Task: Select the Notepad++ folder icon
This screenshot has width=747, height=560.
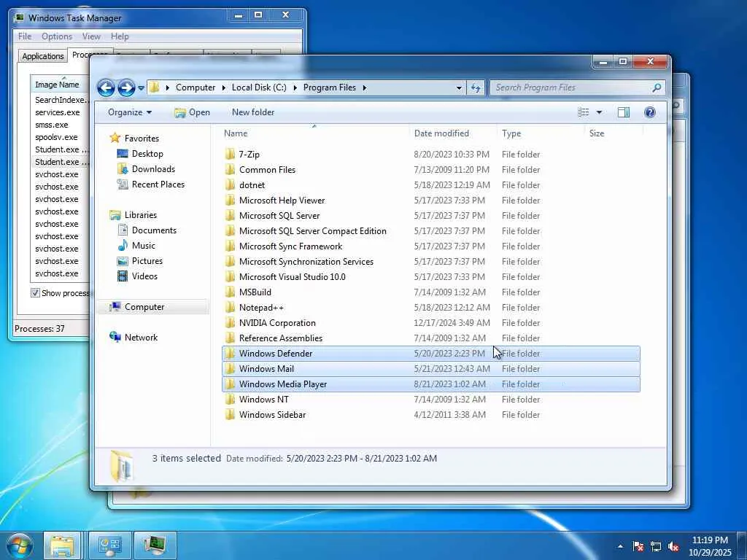Action: click(230, 307)
